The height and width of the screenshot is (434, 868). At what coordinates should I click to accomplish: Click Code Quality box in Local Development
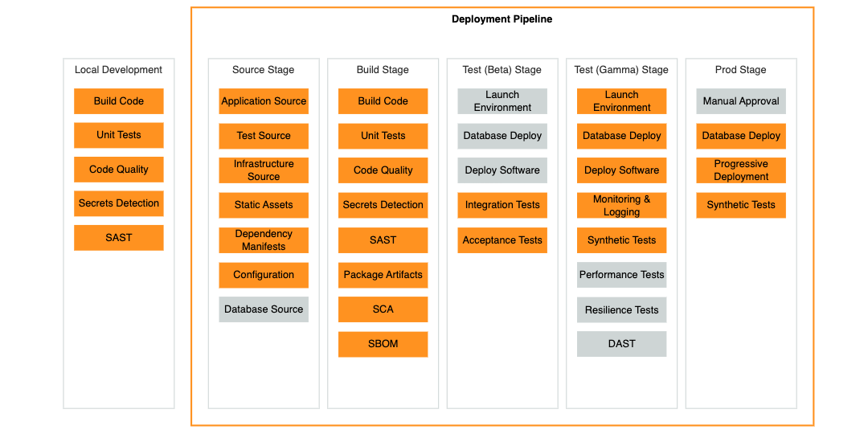tap(118, 170)
